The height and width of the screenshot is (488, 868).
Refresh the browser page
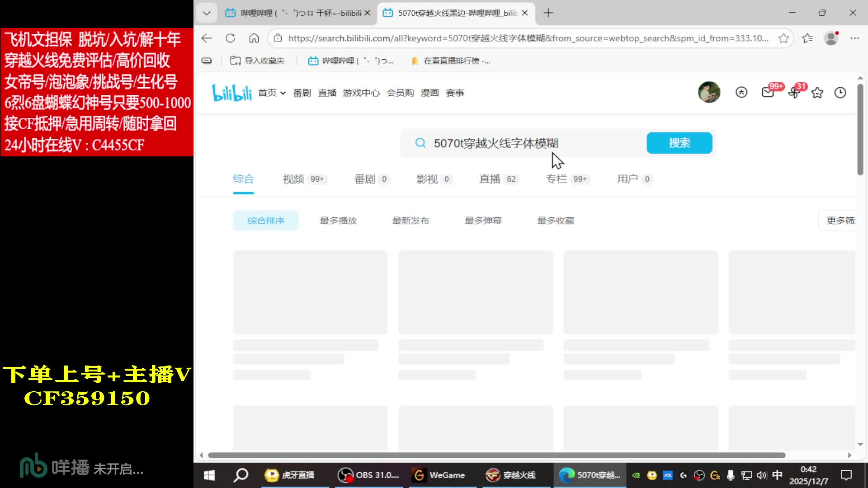pos(230,38)
